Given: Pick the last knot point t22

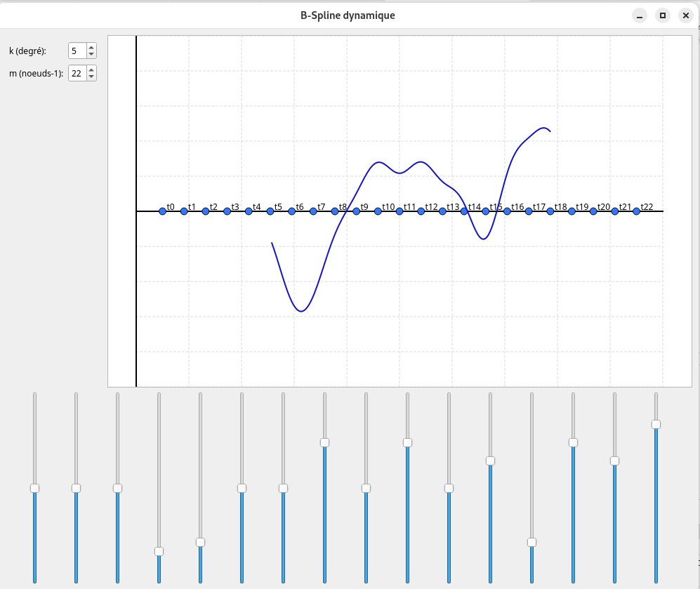Looking at the screenshot, I should 636,211.
